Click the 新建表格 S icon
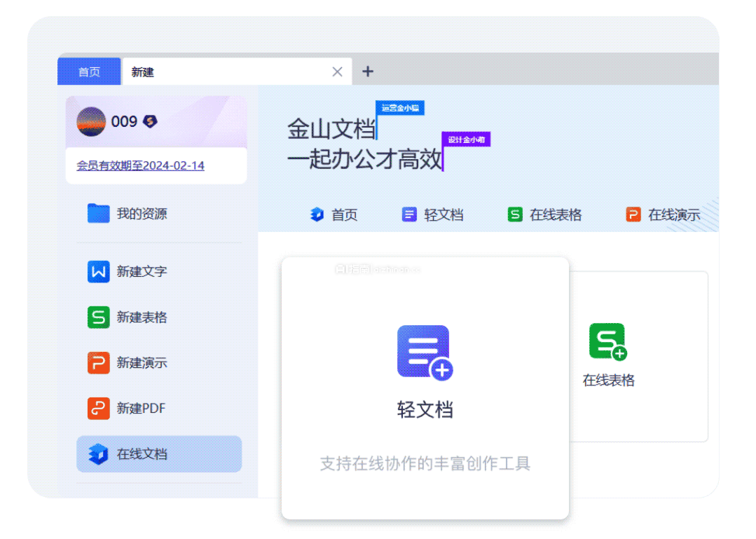This screenshot has height=539, width=756. click(x=98, y=318)
